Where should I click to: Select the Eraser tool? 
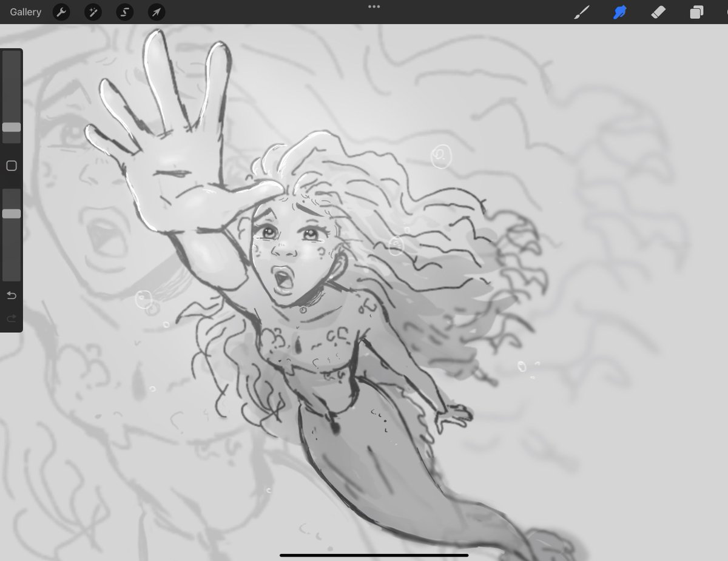[x=658, y=12]
